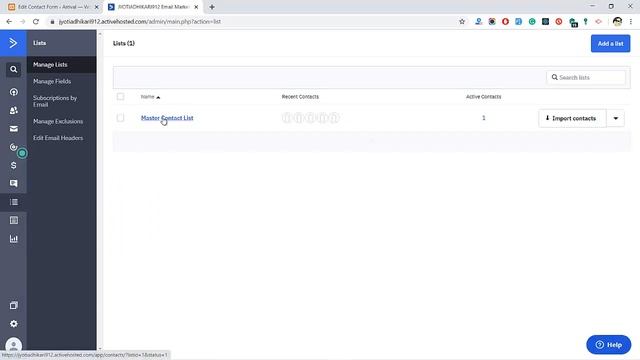
Task: Open the Chrome profile avatar
Action: 617,22
